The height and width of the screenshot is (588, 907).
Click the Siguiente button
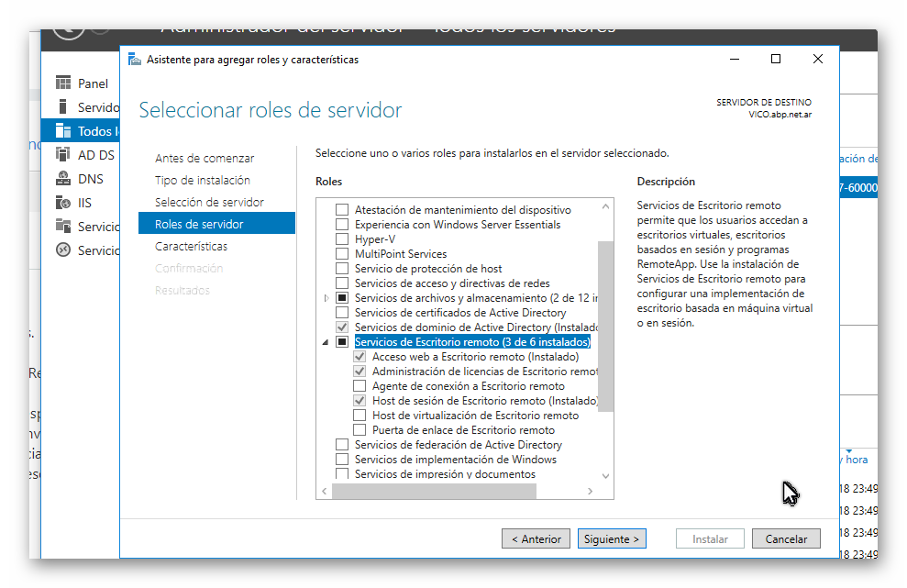(612, 538)
